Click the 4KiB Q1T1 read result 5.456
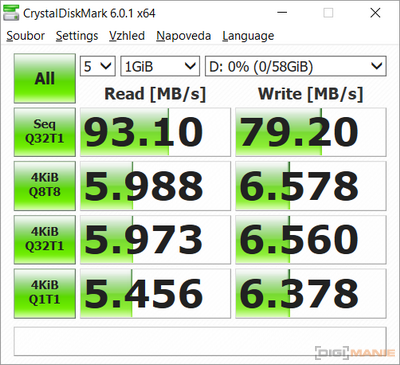400x365 pixels. (x=155, y=293)
